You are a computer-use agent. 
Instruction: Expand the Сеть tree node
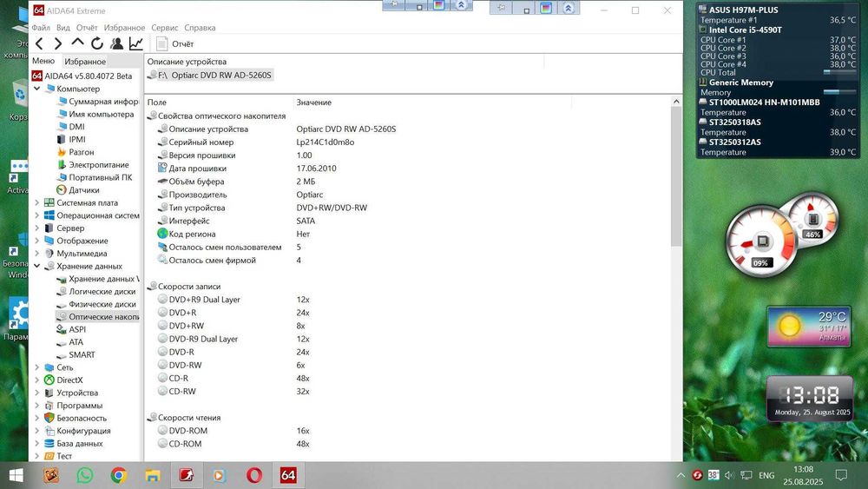[37, 367]
